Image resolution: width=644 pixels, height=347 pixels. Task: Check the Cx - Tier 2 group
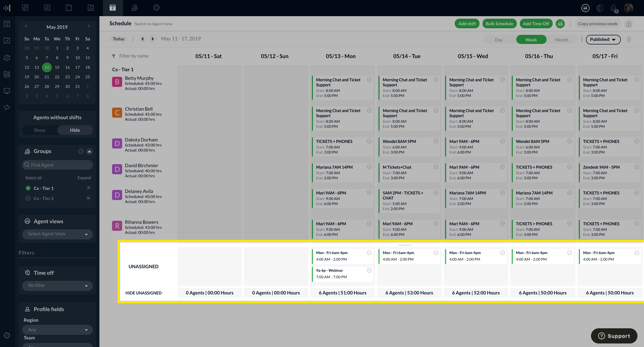pos(28,198)
